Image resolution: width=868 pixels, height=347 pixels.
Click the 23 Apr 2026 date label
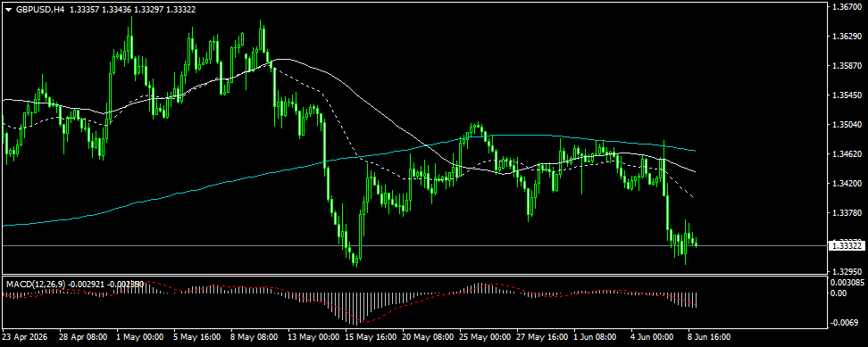click(x=25, y=336)
